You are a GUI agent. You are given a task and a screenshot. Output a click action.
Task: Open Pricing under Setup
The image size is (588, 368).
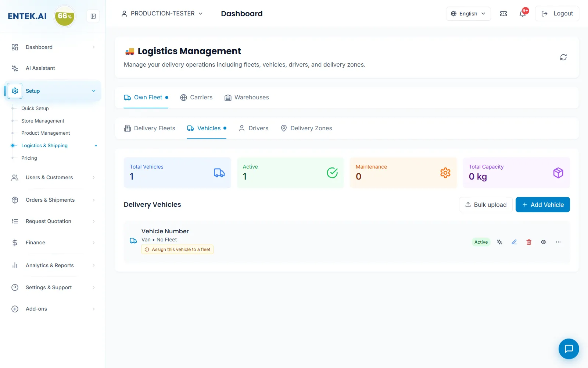[29, 158]
